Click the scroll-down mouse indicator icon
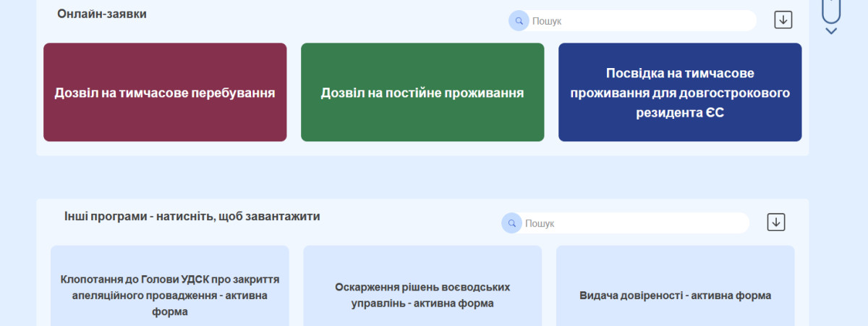 pyautogui.click(x=831, y=16)
